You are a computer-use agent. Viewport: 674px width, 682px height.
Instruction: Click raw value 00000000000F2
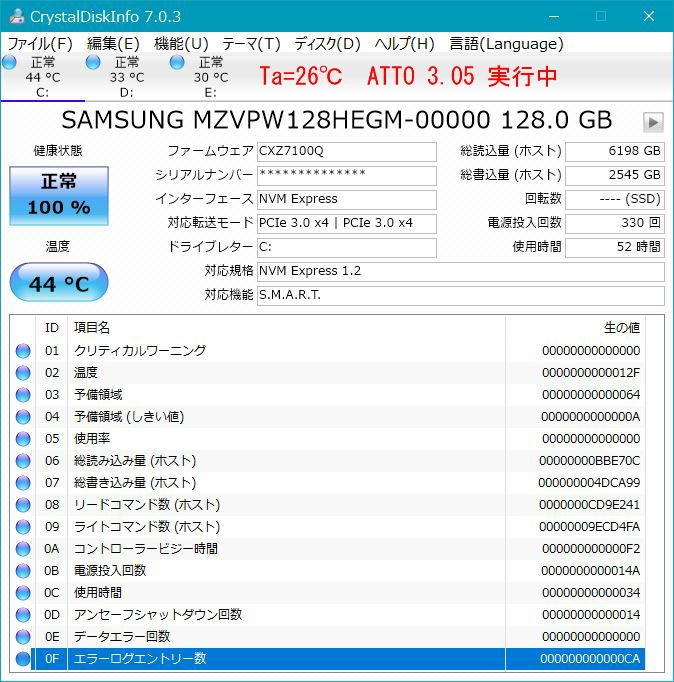(x=591, y=549)
